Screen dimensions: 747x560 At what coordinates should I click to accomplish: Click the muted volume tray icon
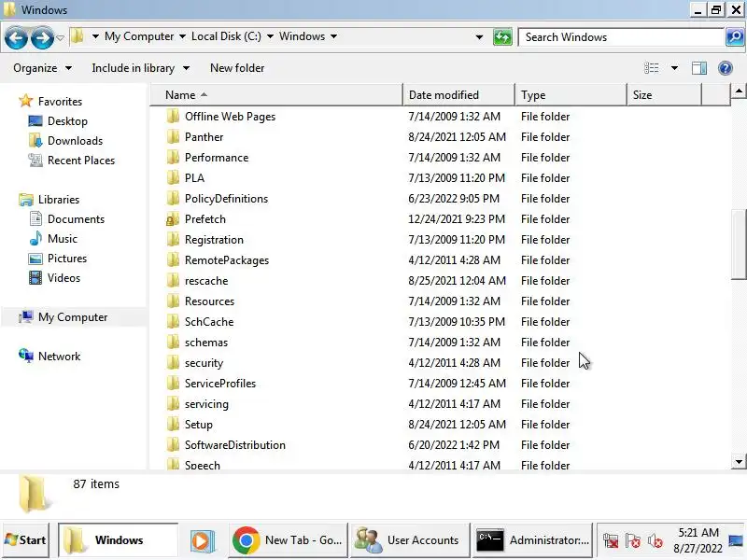[x=655, y=541]
